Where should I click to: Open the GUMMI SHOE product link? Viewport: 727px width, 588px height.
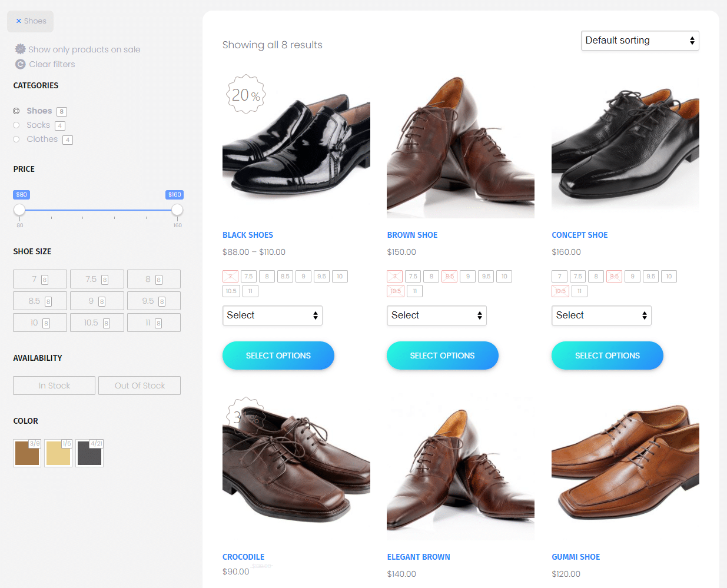tap(576, 556)
